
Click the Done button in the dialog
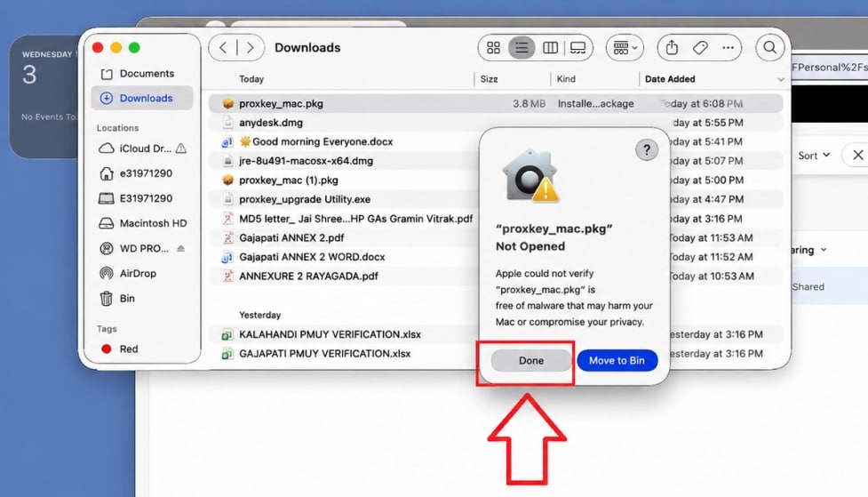[531, 360]
